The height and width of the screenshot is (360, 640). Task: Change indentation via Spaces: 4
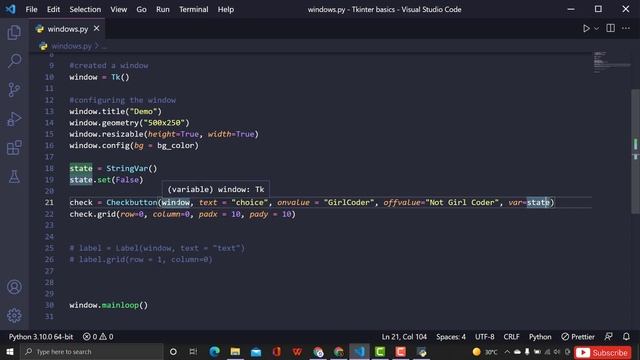tap(451, 337)
